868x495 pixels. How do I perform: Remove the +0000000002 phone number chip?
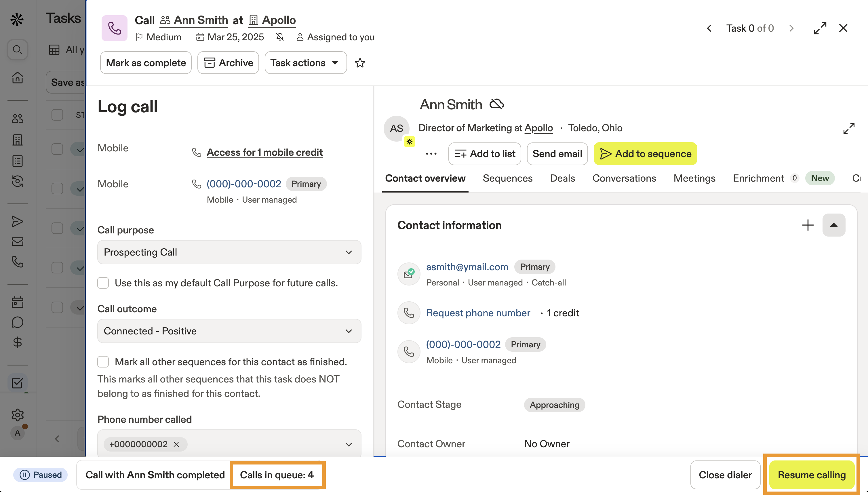[x=176, y=444]
